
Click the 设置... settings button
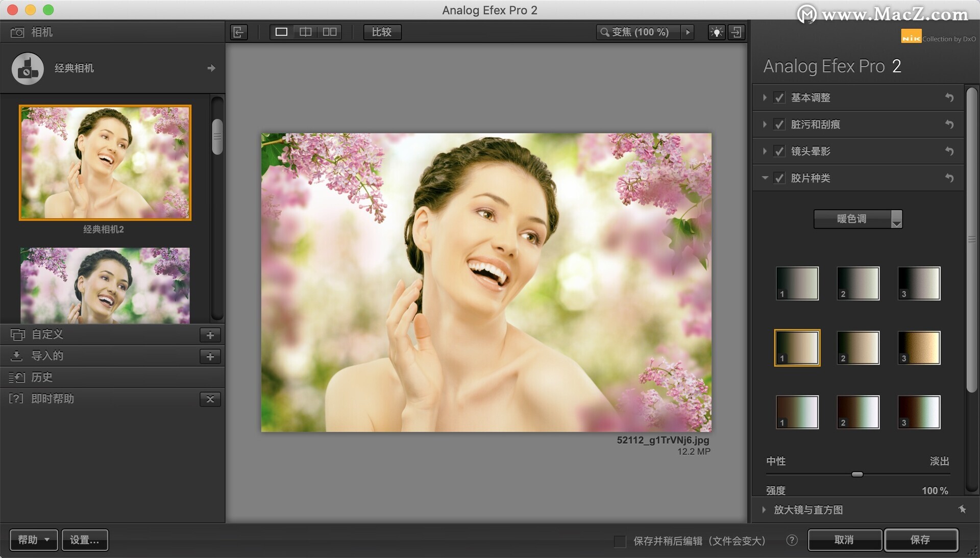pos(85,540)
